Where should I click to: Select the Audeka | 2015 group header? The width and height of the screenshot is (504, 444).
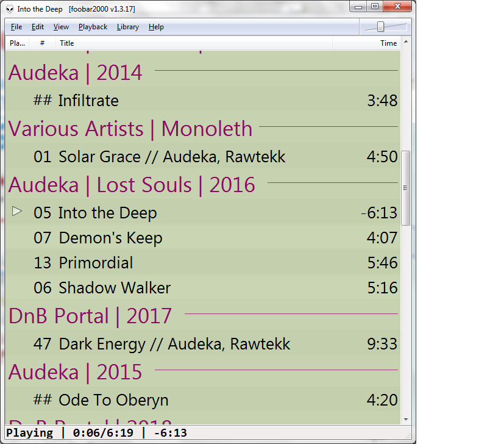tap(203, 372)
